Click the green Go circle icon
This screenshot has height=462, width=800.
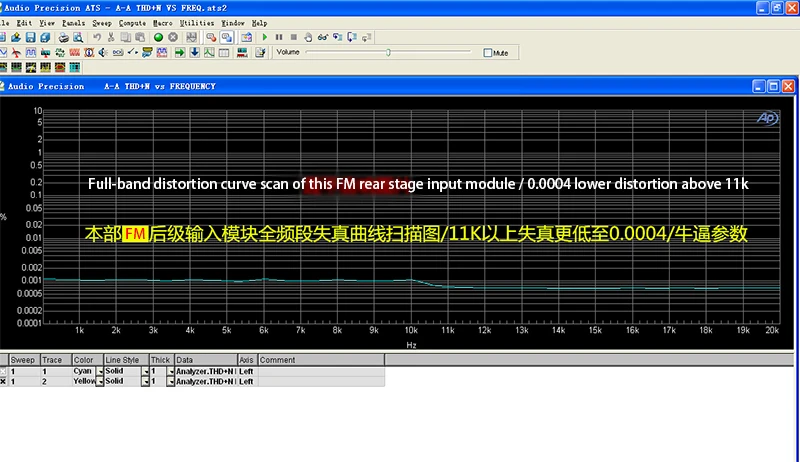[158, 37]
